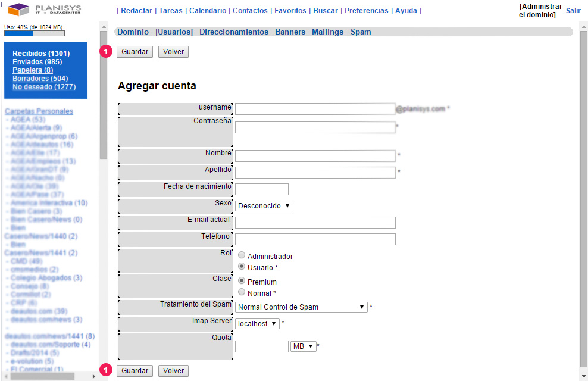Click the sidebar horizontal scrollbar thumb
Viewport: 588px width, 381px height.
[x=42, y=376]
